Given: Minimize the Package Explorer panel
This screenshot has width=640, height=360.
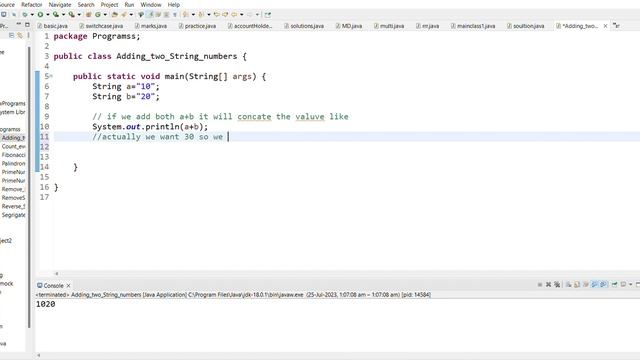Looking at the screenshot, I should point(18,24).
